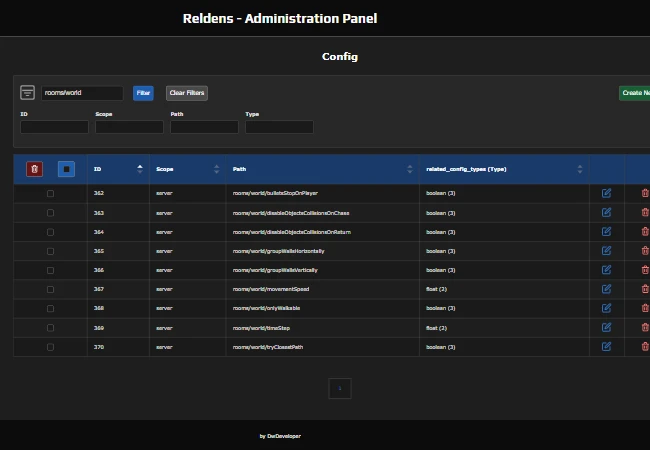Edit config row 366 with pencil icon
This screenshot has height=450, width=650.
click(x=606, y=270)
